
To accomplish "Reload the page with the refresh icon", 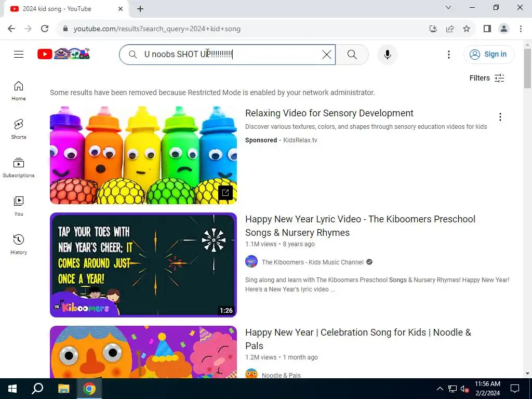I will point(45,29).
